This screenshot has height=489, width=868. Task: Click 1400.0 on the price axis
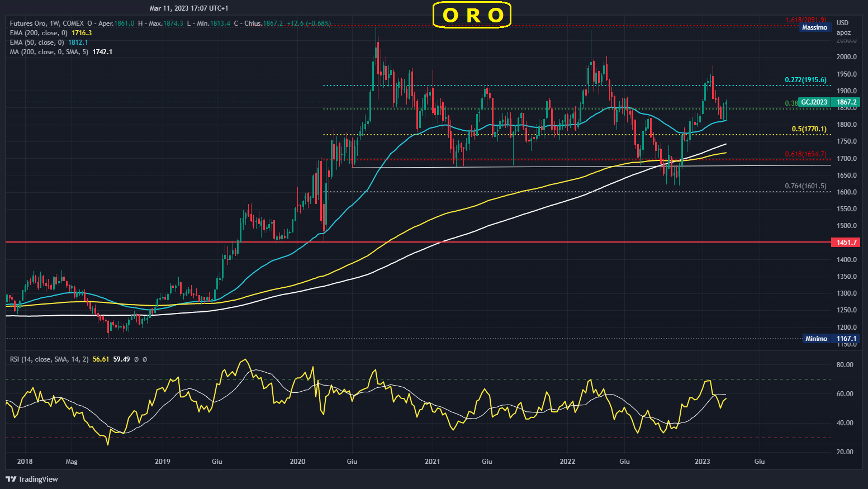(846, 260)
